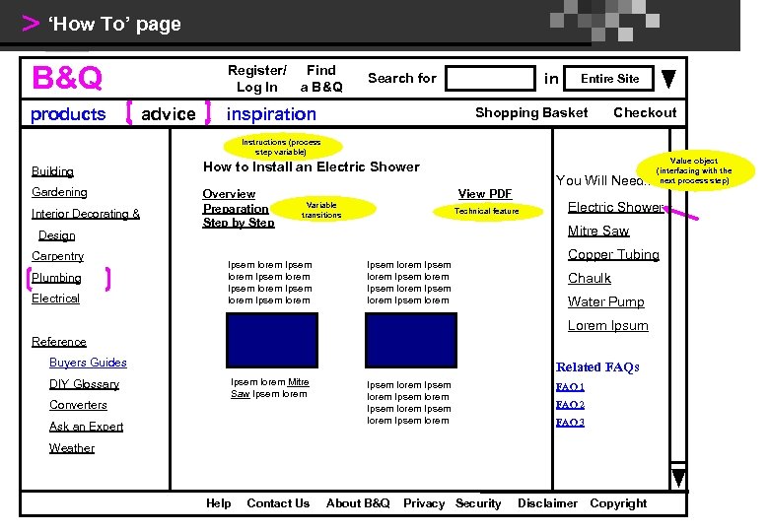Open the Gardening category
Viewport: 769px width, 532px height.
click(x=59, y=192)
